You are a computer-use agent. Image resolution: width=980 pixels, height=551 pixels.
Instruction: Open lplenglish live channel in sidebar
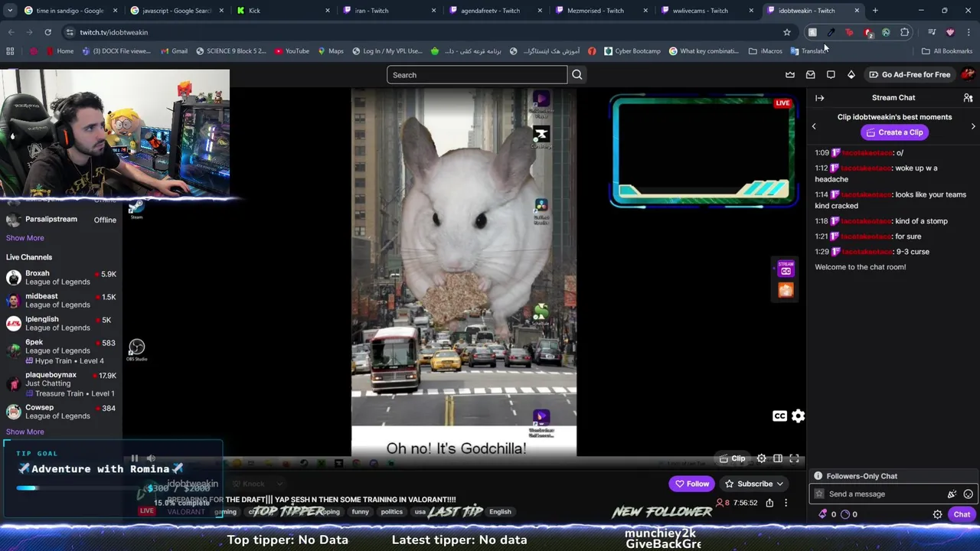[61, 323]
